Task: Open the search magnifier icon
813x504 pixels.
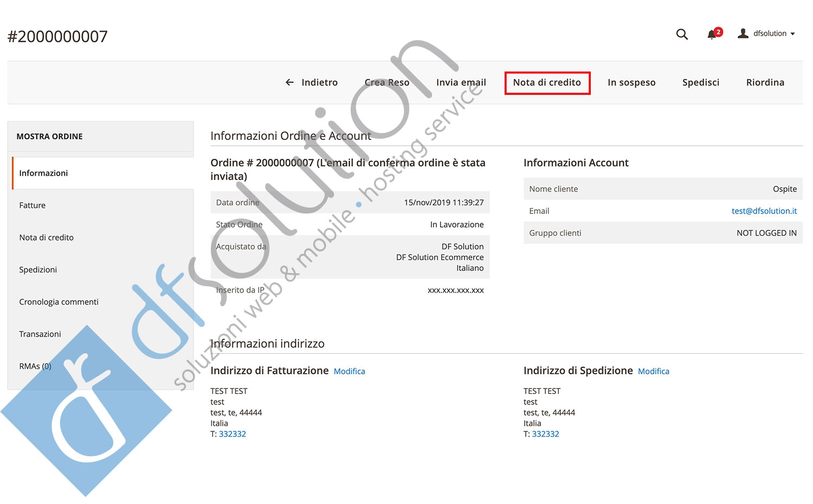Action: (682, 34)
